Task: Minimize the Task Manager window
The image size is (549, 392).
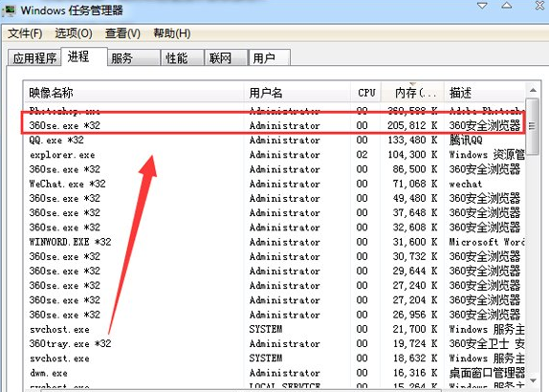Action: [x=482, y=6]
